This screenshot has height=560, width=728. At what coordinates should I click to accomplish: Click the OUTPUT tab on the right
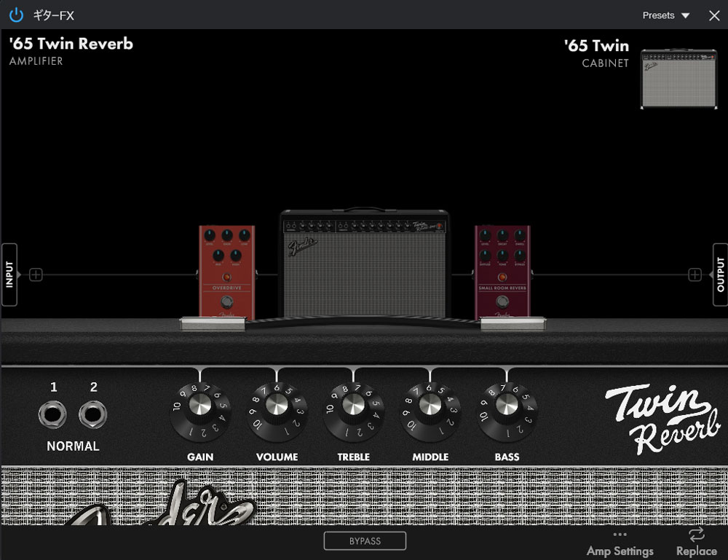[720, 275]
